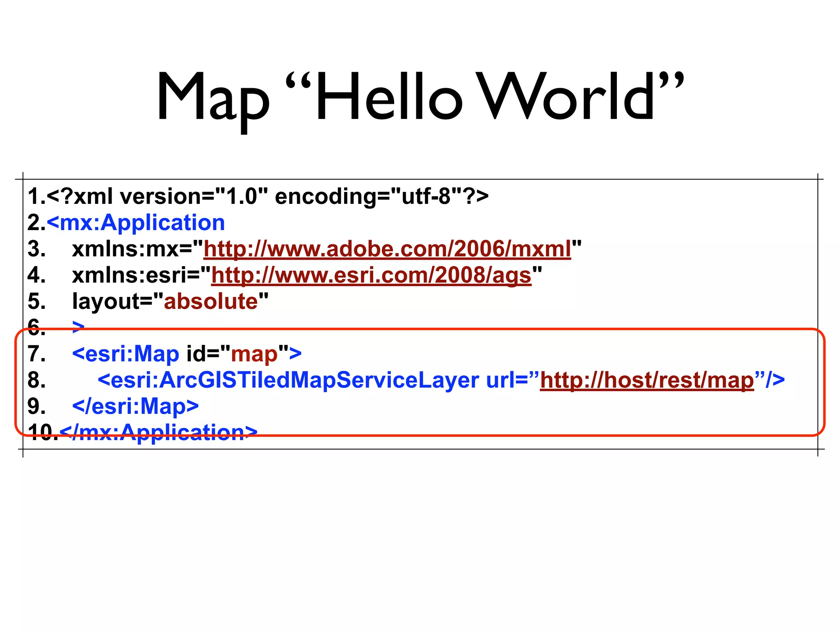This screenshot has width=840, height=630.
Task: Click the closing </mx:Application> tag
Action: coord(158,433)
